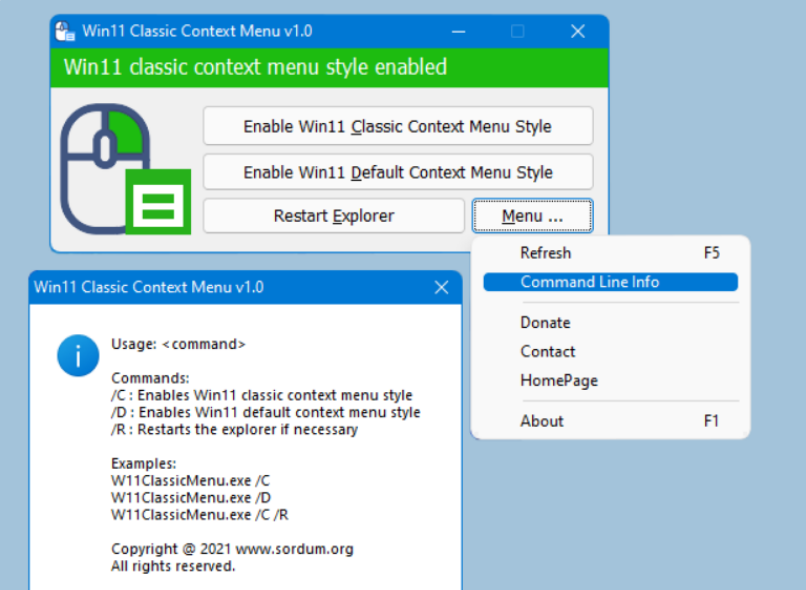
Task: Click the app icon in the title bar
Action: (x=65, y=31)
